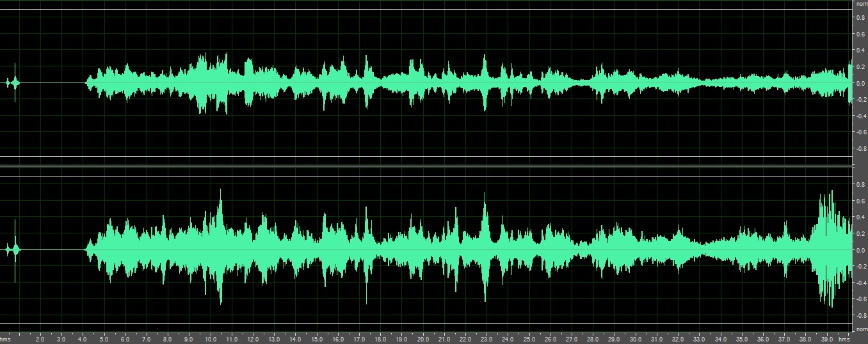
Task: Click the 8.0 mark on the time ruler
Action: (x=167, y=340)
